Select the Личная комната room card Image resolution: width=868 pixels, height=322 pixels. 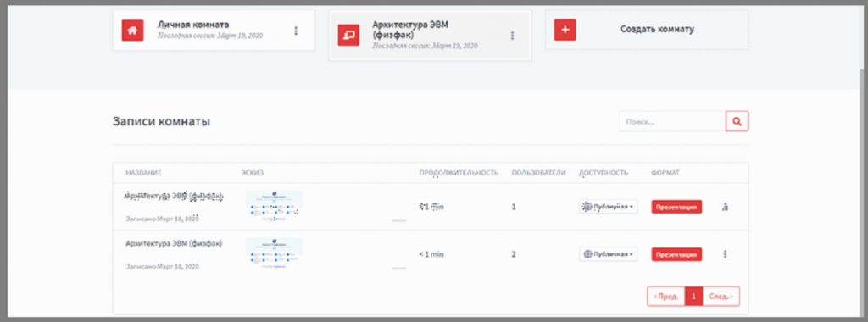pyautogui.click(x=214, y=31)
